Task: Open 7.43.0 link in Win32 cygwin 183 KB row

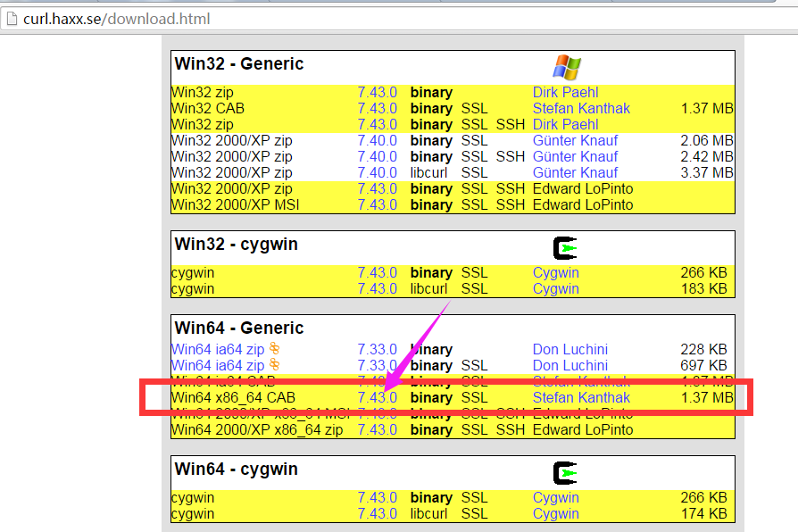Action: 377,288
